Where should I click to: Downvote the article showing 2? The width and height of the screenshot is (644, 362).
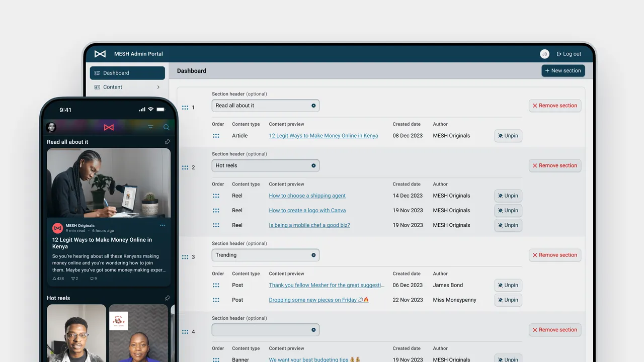(x=75, y=279)
